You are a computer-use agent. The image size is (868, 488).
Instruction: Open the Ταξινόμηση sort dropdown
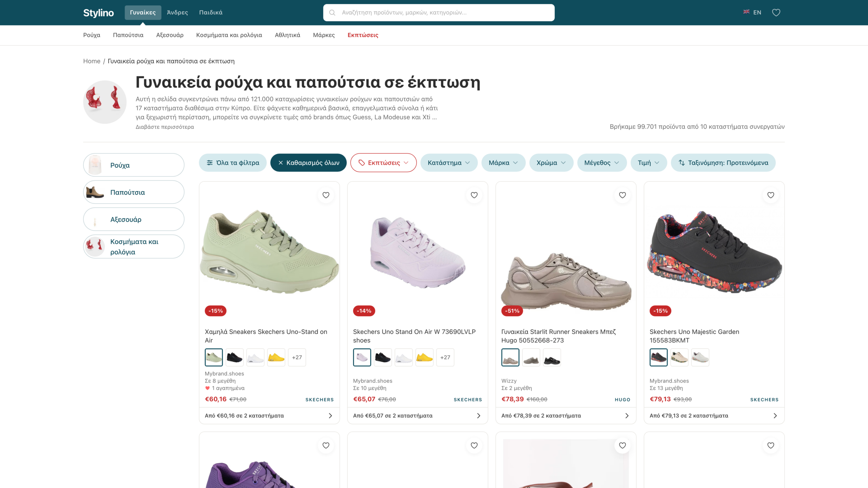[x=723, y=163]
